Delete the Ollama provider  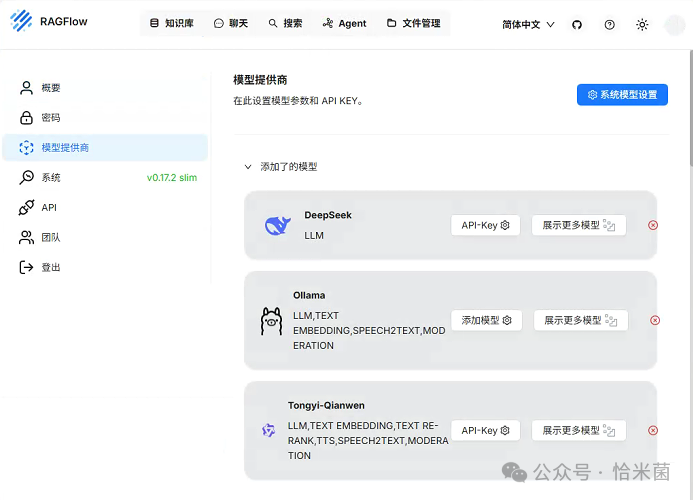655,320
